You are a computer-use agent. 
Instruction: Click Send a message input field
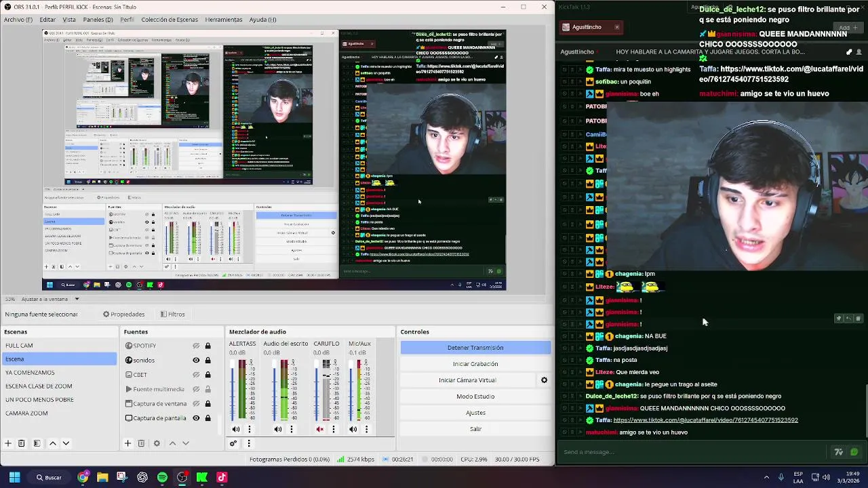[692, 452]
